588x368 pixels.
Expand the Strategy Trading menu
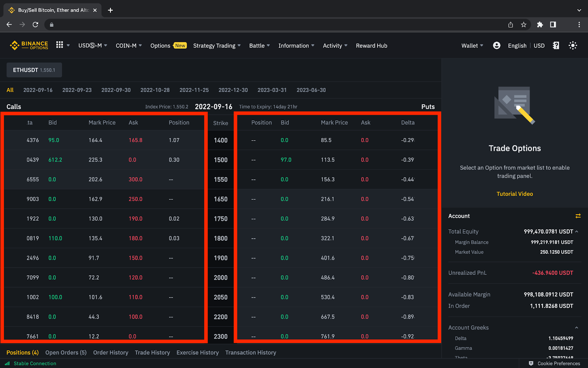(217, 46)
